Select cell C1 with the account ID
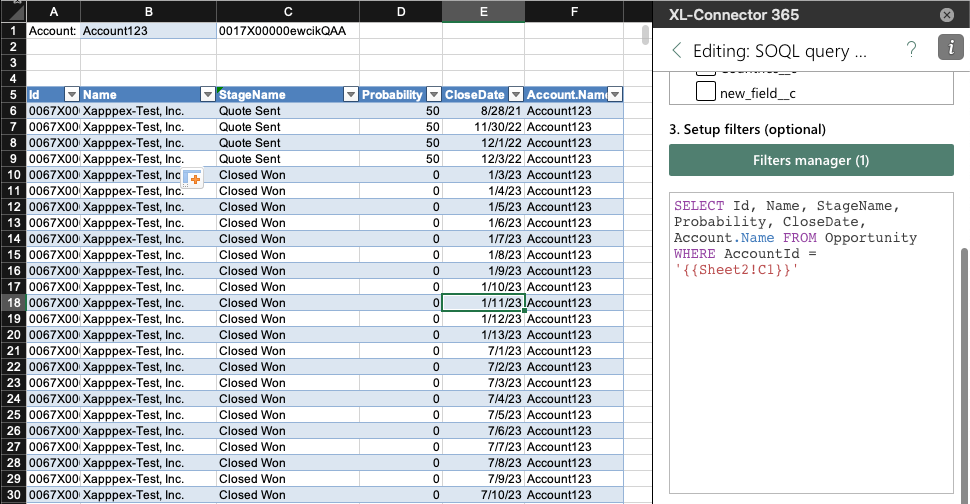 click(288, 31)
